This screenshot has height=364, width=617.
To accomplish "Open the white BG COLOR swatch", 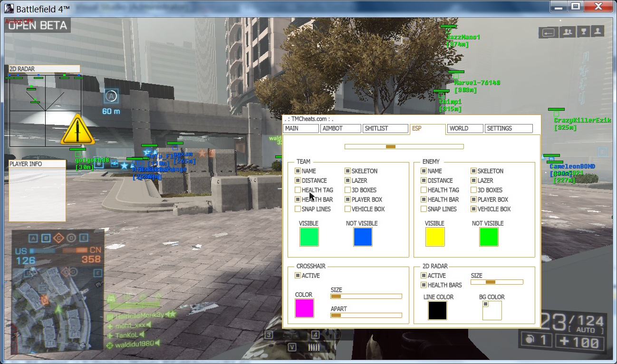I will 492,310.
